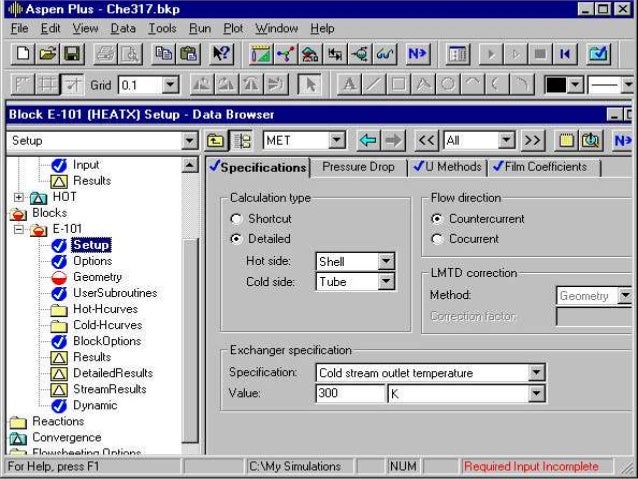Click the << previous form button
The image size is (638, 479).
pyautogui.click(x=426, y=141)
